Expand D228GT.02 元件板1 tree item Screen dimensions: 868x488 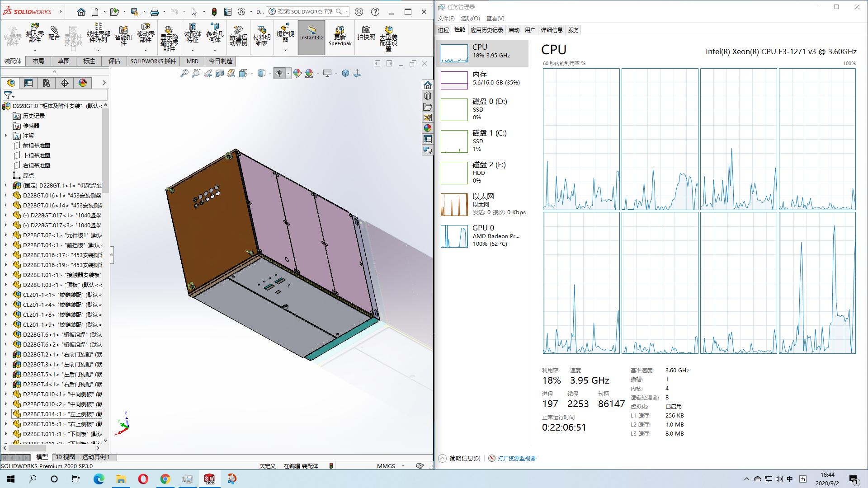click(x=6, y=235)
